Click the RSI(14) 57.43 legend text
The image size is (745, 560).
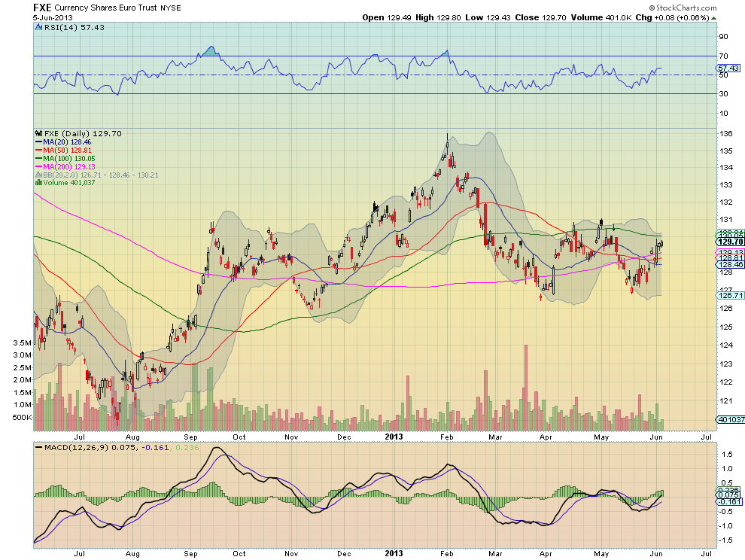[74, 28]
